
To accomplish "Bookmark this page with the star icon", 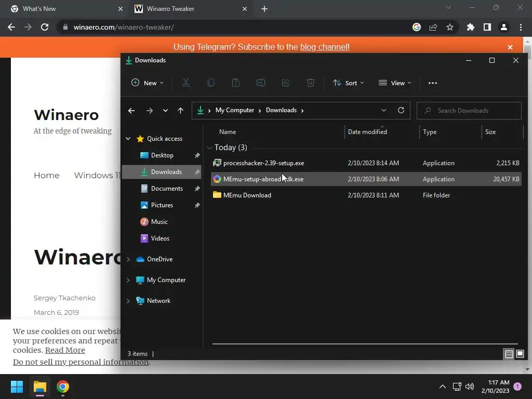I will coord(450,27).
